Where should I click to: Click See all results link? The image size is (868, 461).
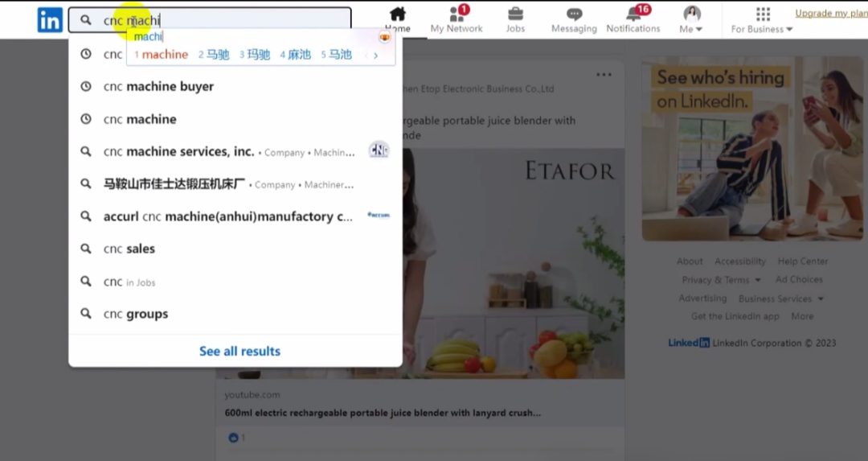[240, 352]
